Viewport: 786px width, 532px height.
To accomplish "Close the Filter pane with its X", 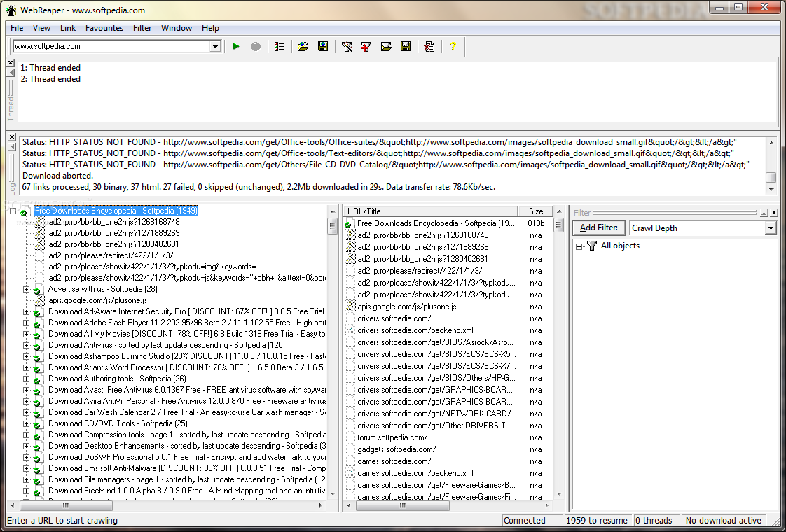I will pyautogui.click(x=774, y=213).
